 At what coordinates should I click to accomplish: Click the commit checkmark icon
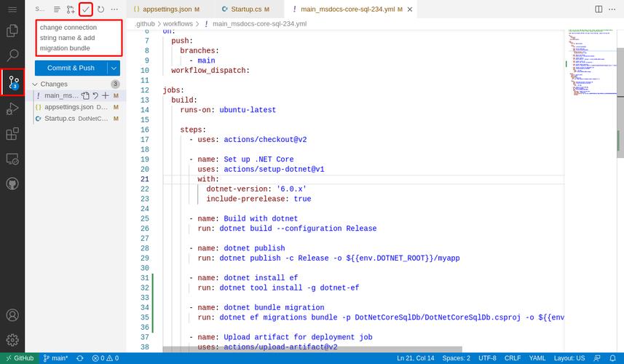(86, 9)
